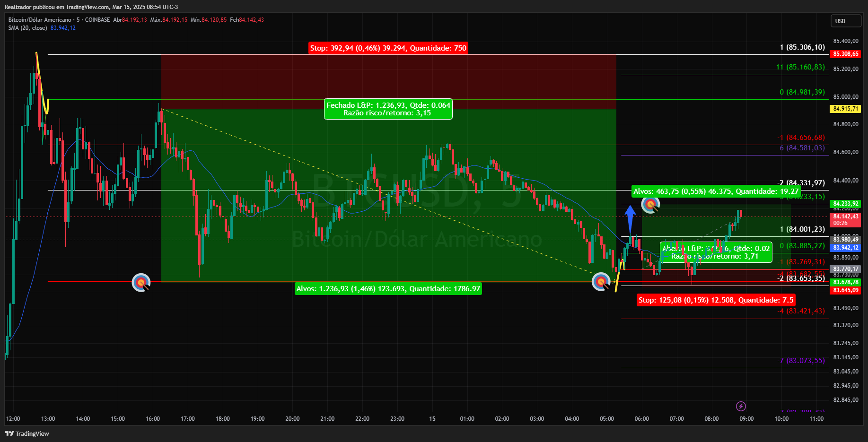Click the Alvos 1.236,93 target label
868x442 pixels.
[x=388, y=288]
